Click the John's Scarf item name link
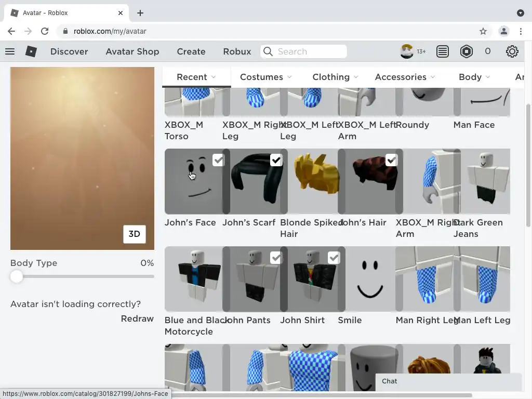This screenshot has width=532, height=399. (x=249, y=222)
